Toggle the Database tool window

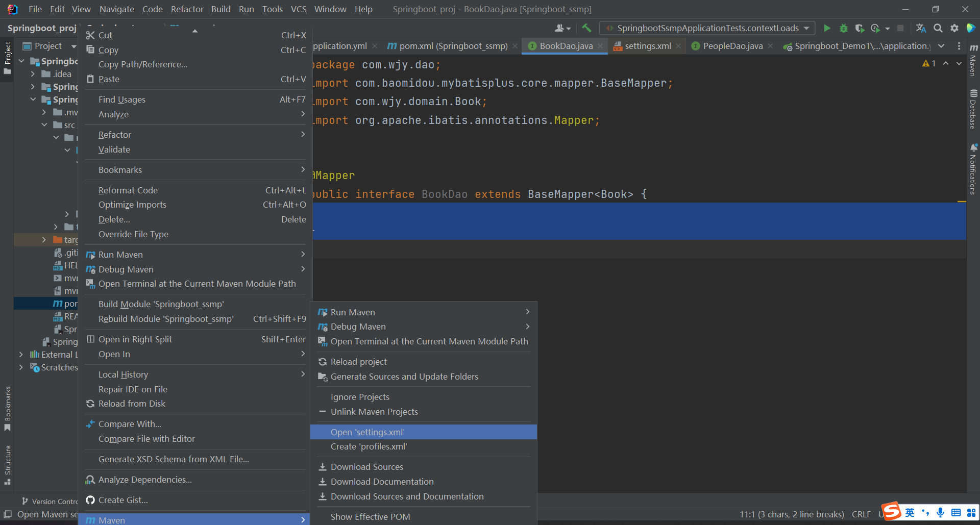point(973,109)
